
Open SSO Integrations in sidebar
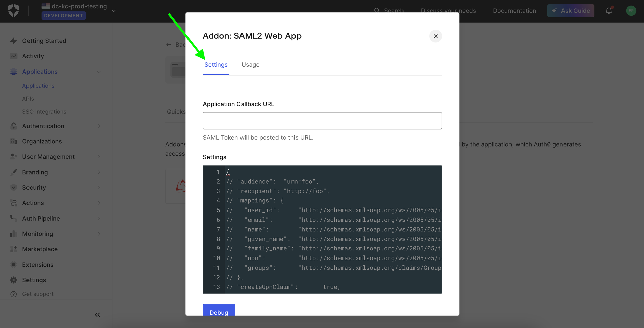click(x=44, y=112)
